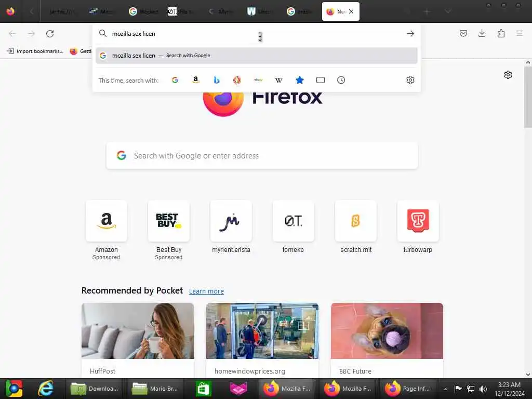Open new tab page personalize gear
This screenshot has width=532, height=399.
click(508, 75)
